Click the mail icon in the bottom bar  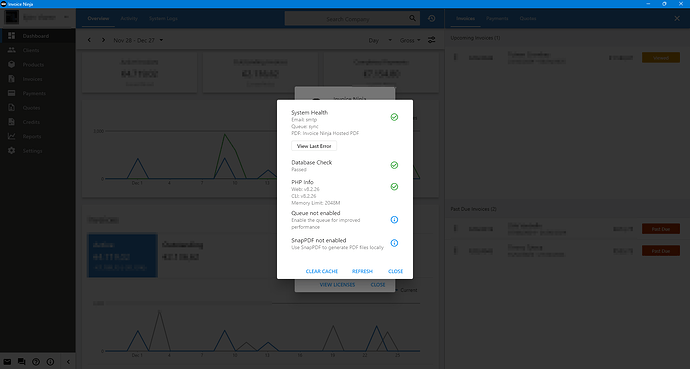click(x=7, y=362)
